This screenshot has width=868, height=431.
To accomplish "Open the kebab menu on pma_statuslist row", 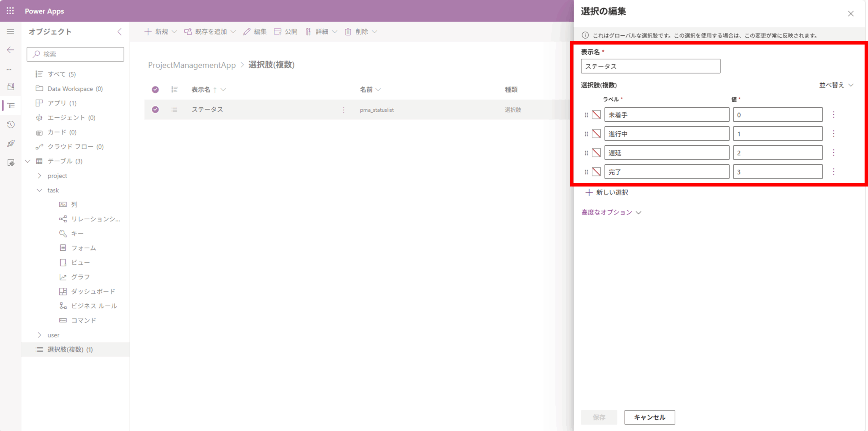I will click(x=343, y=110).
